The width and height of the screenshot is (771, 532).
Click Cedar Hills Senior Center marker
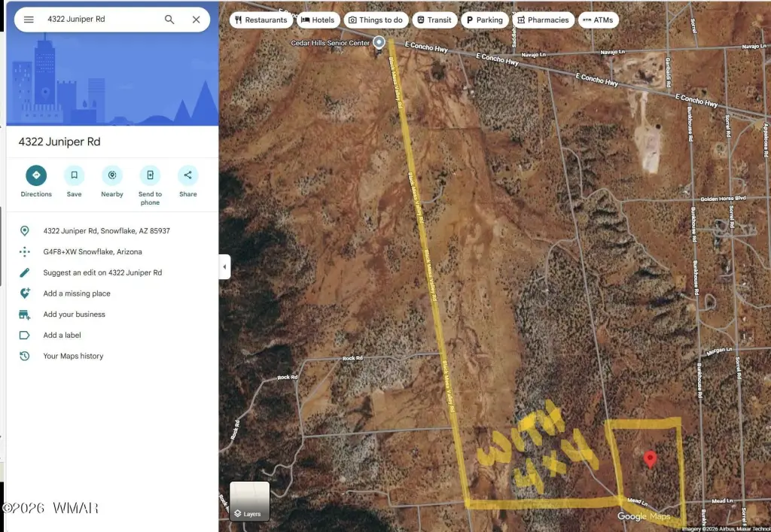[379, 43]
